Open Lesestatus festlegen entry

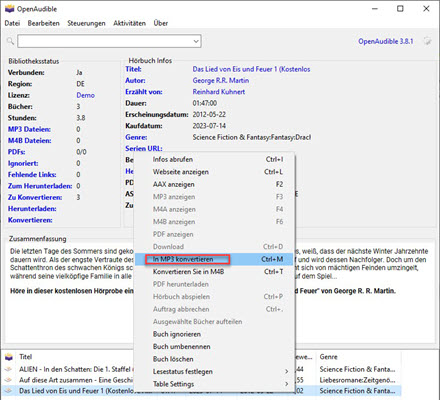[x=214, y=371]
